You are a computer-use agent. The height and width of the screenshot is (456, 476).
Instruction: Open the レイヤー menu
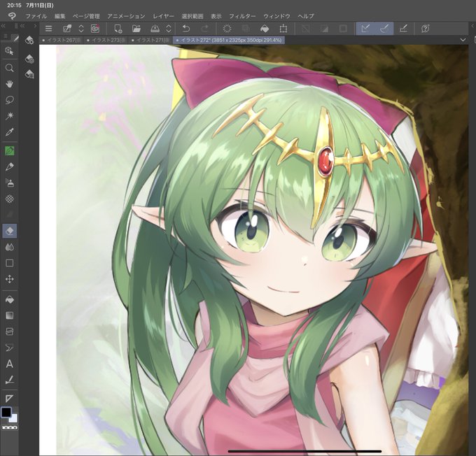pyautogui.click(x=163, y=16)
